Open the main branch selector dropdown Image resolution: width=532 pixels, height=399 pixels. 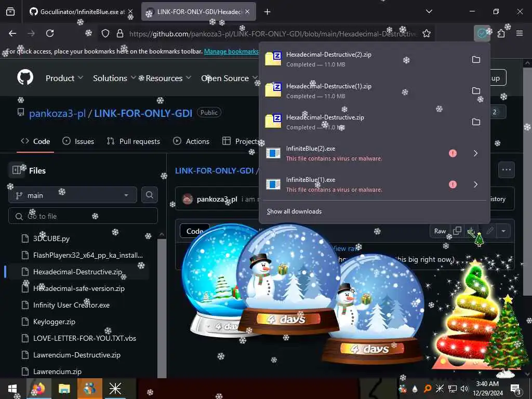click(73, 195)
